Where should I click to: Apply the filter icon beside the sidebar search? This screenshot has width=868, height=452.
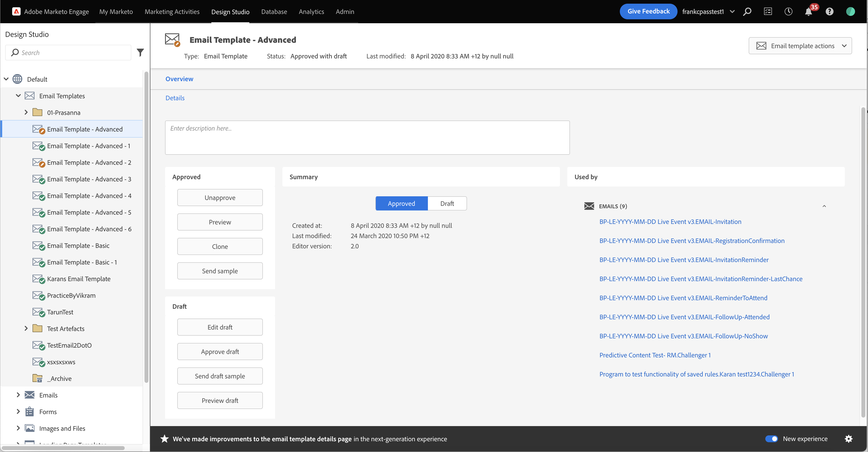coord(140,53)
